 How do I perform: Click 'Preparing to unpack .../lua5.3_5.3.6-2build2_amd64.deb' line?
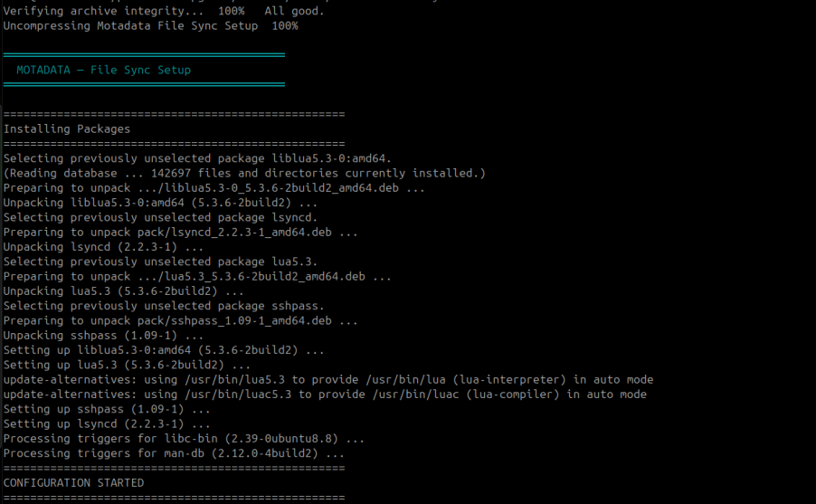click(x=197, y=277)
